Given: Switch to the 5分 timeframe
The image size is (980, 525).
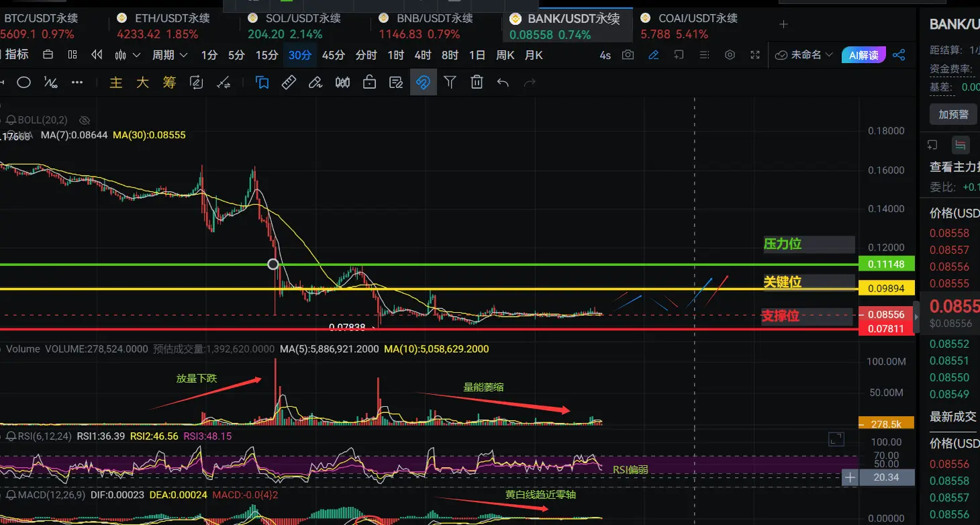Looking at the screenshot, I should [x=236, y=55].
